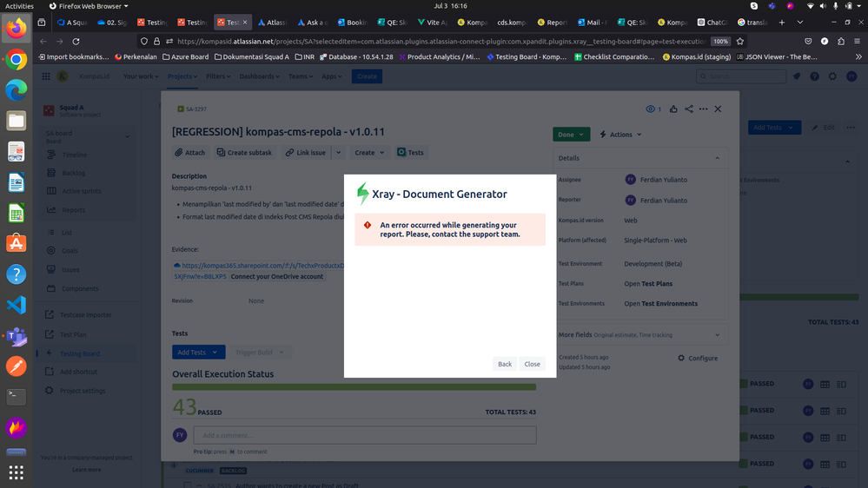Viewport: 868px width, 488px height.
Task: Open the Firefox extensions puzzle icon
Action: [x=841, y=42]
